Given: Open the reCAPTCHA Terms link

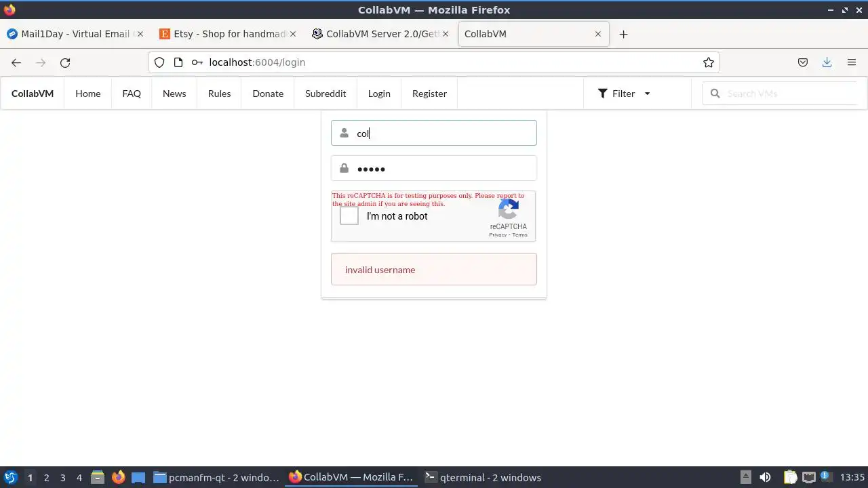Looking at the screenshot, I should (x=520, y=235).
